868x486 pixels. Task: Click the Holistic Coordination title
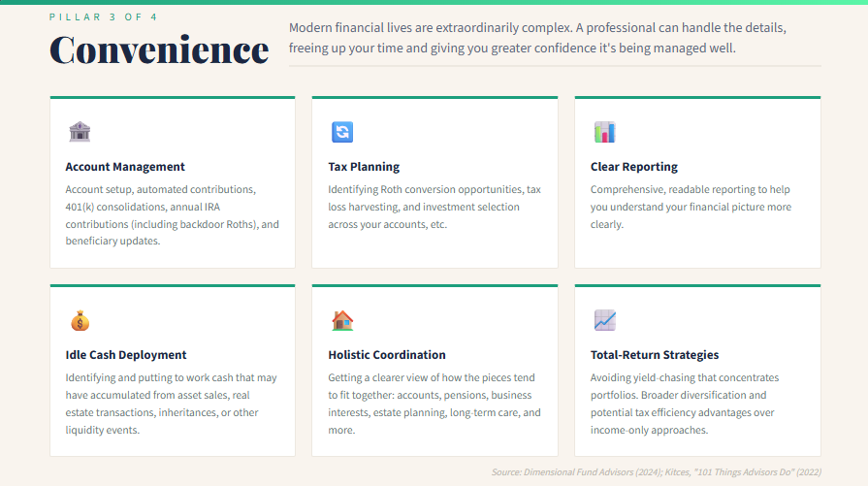(386, 355)
